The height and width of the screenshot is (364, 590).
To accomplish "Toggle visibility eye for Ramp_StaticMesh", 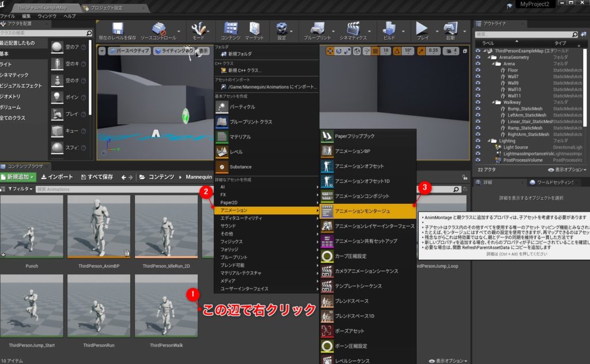I will pyautogui.click(x=478, y=128).
